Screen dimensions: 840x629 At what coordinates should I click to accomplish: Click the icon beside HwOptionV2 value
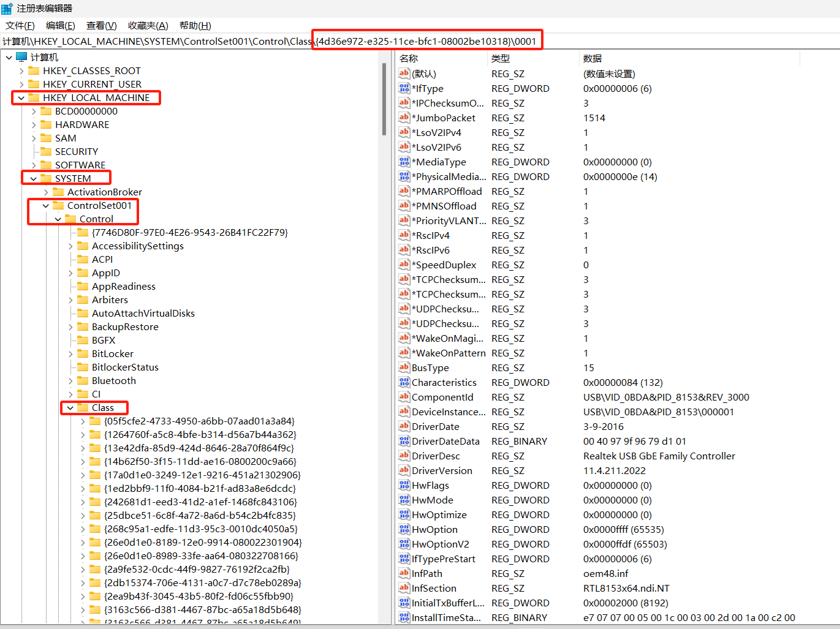click(x=404, y=544)
